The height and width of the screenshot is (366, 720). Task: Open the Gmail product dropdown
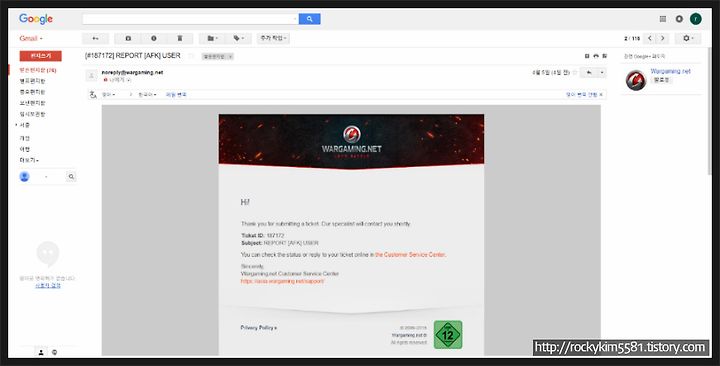tap(31, 39)
